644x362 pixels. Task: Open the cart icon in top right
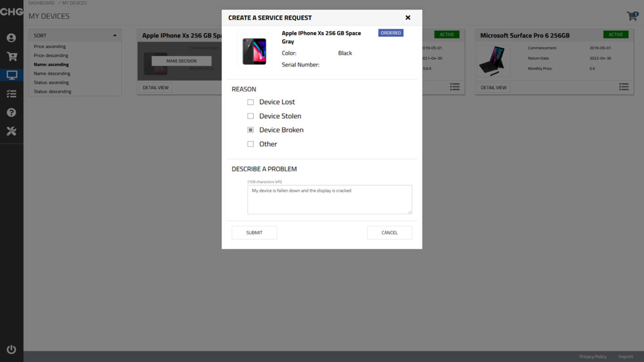pos(632,16)
